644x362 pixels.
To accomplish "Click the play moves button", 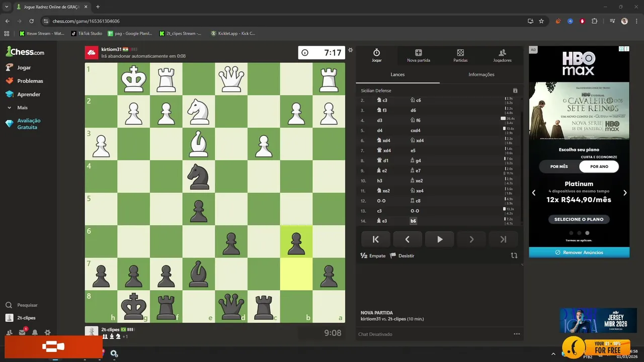I will point(439,239).
